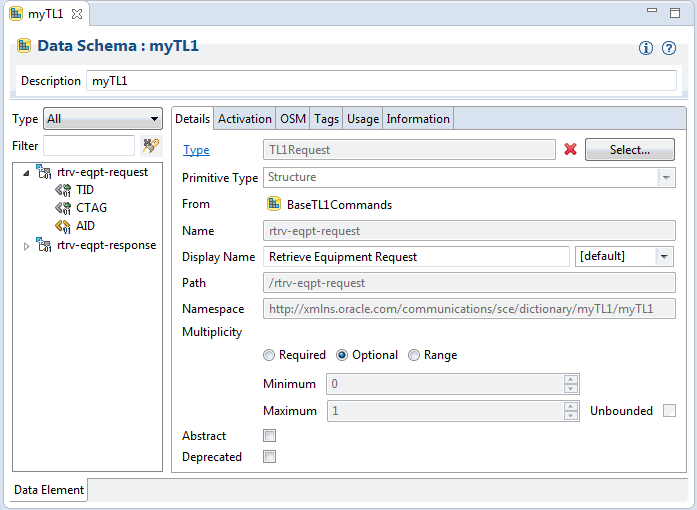Screen dimensions: 697x510
Task: Click the Select... button
Action: click(x=629, y=149)
